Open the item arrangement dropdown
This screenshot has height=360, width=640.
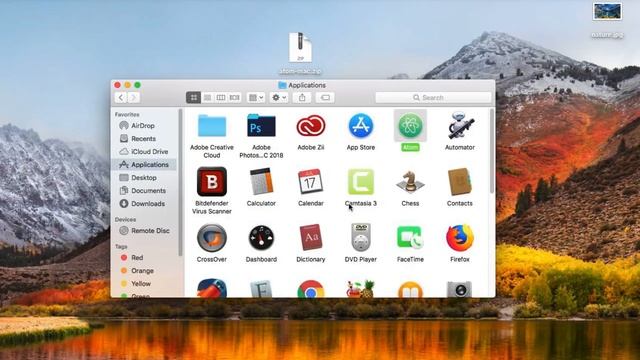[x=256, y=98]
